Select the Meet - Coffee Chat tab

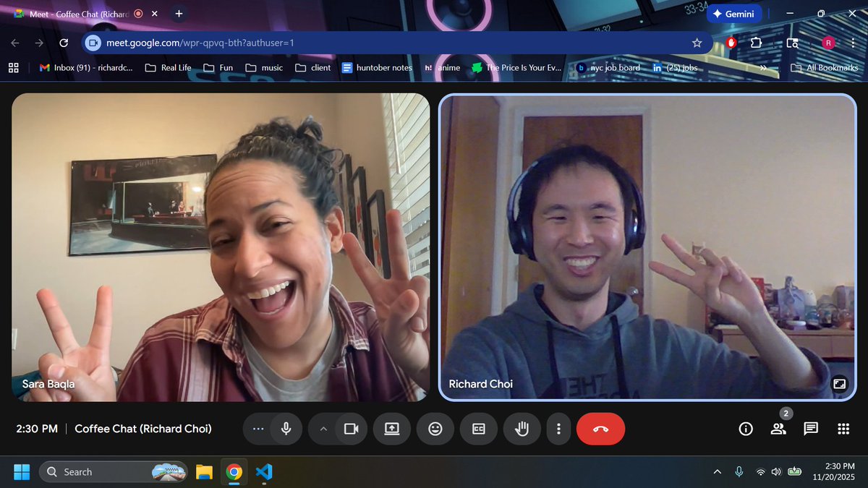click(x=85, y=14)
